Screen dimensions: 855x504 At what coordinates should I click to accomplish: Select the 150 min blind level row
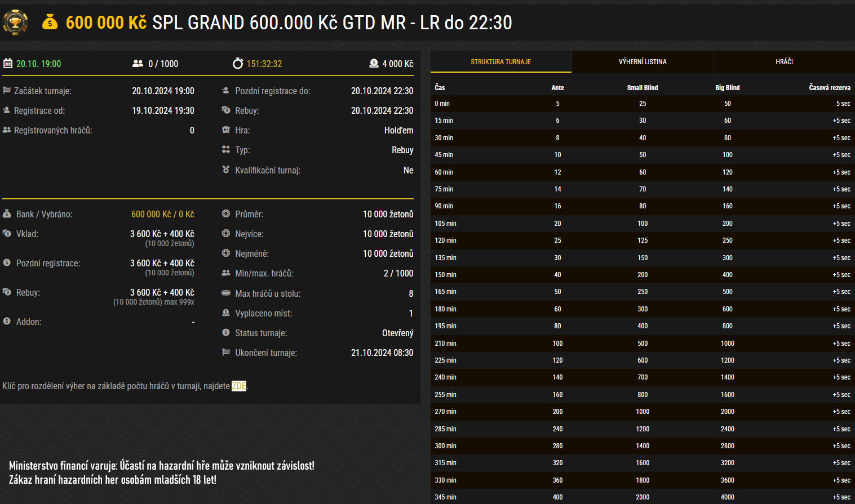(x=643, y=275)
